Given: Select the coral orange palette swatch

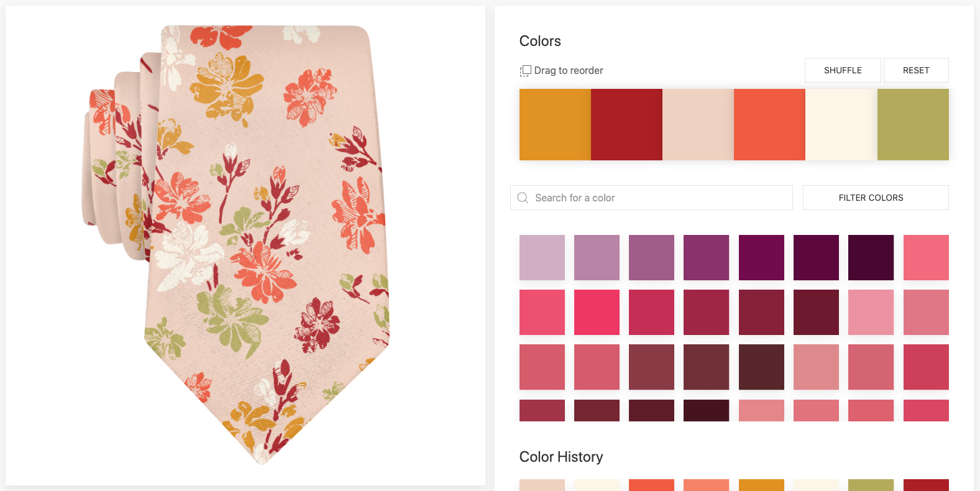Looking at the screenshot, I should 769,124.
